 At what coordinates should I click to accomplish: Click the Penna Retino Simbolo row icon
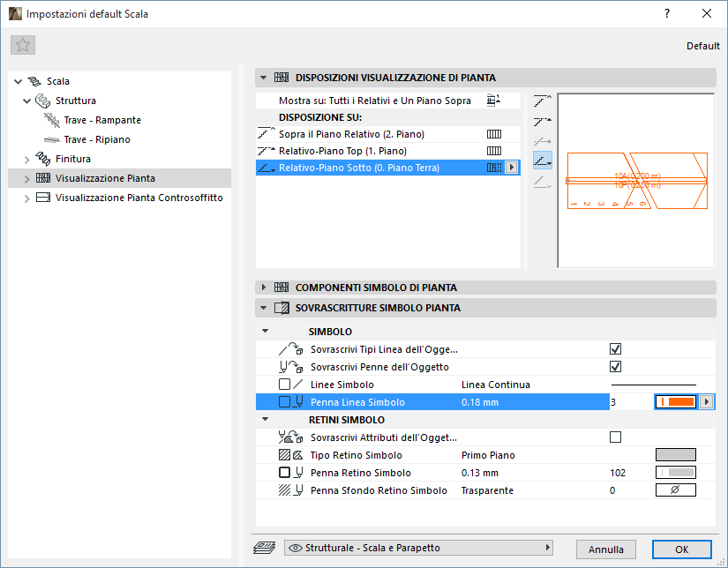click(290, 473)
